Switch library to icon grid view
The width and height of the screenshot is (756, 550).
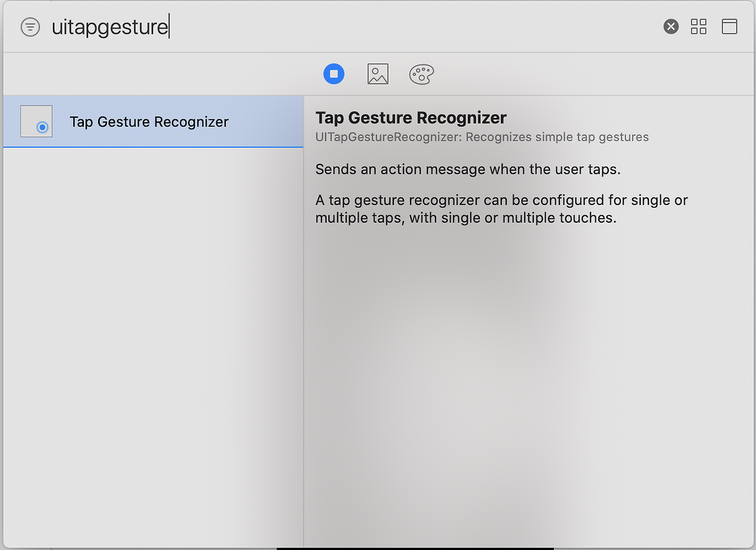click(x=699, y=27)
